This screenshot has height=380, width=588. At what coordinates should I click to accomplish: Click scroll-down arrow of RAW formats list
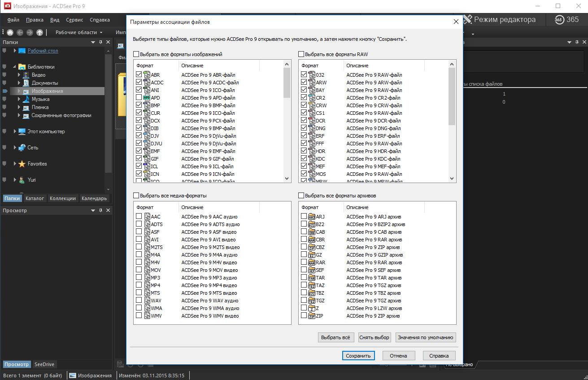tap(452, 179)
